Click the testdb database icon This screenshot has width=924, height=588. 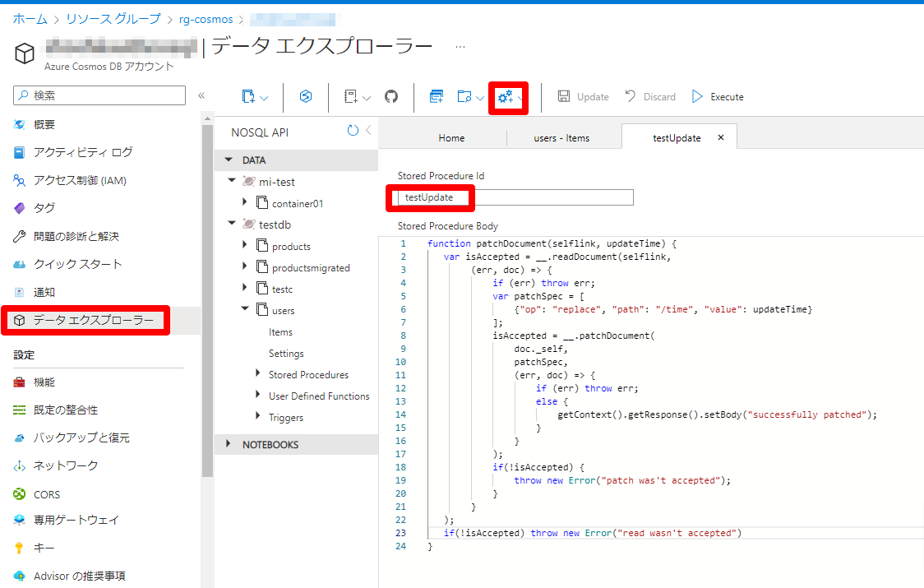(249, 224)
